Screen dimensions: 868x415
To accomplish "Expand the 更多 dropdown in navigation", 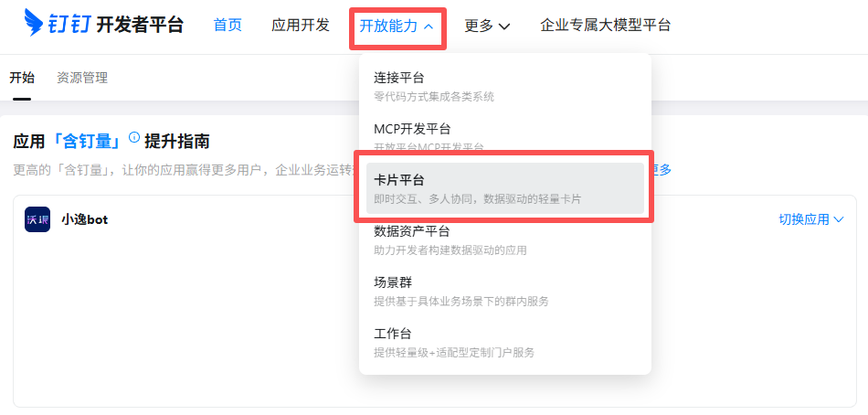I will (486, 26).
